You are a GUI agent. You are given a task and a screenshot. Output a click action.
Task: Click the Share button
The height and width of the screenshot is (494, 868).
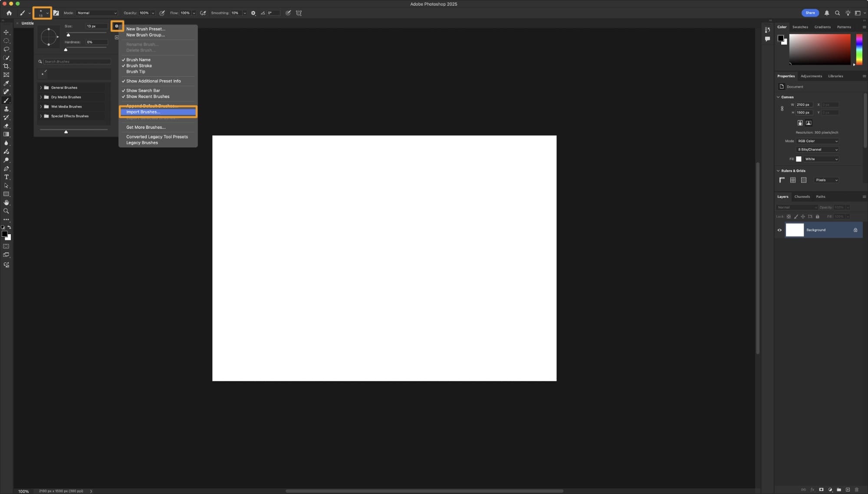810,13
